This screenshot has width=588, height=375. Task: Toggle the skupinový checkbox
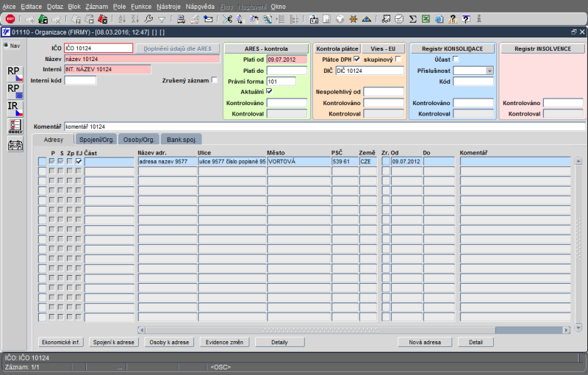pos(398,59)
